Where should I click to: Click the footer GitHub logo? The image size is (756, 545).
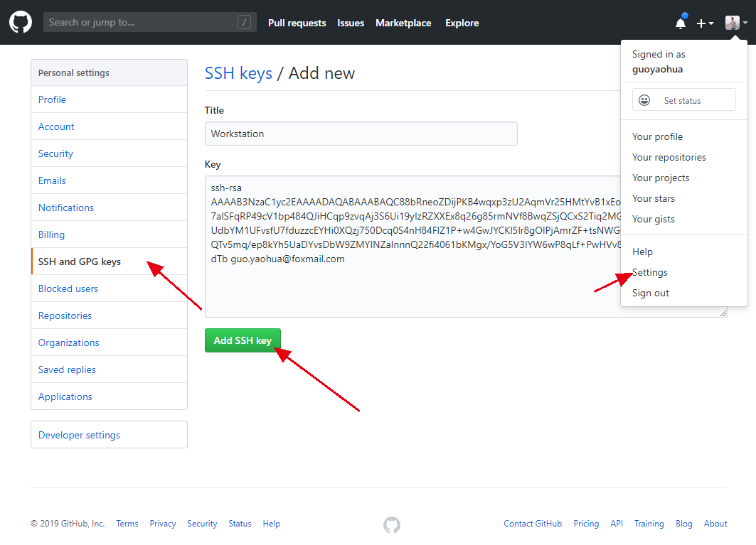tap(392, 524)
